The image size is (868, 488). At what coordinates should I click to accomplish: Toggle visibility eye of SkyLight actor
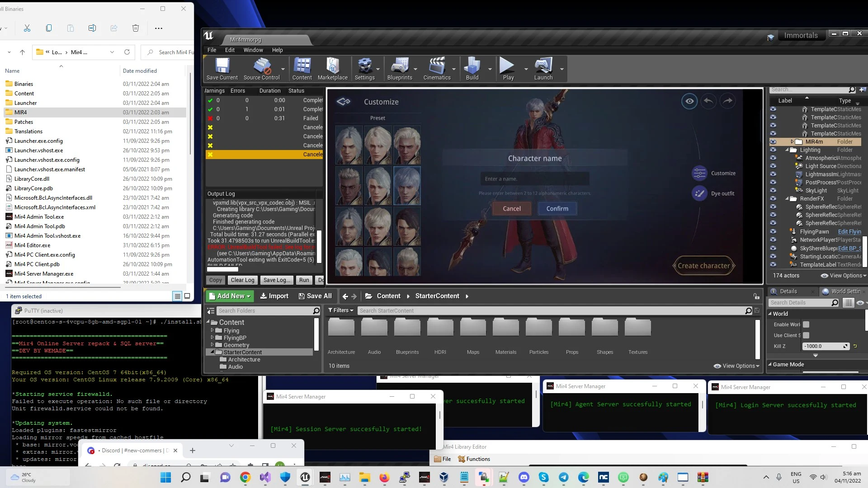(773, 191)
